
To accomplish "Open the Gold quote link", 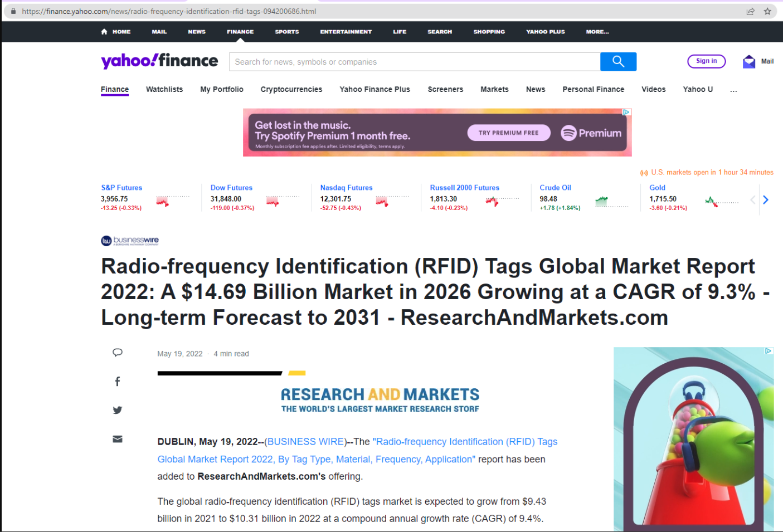I will click(657, 188).
